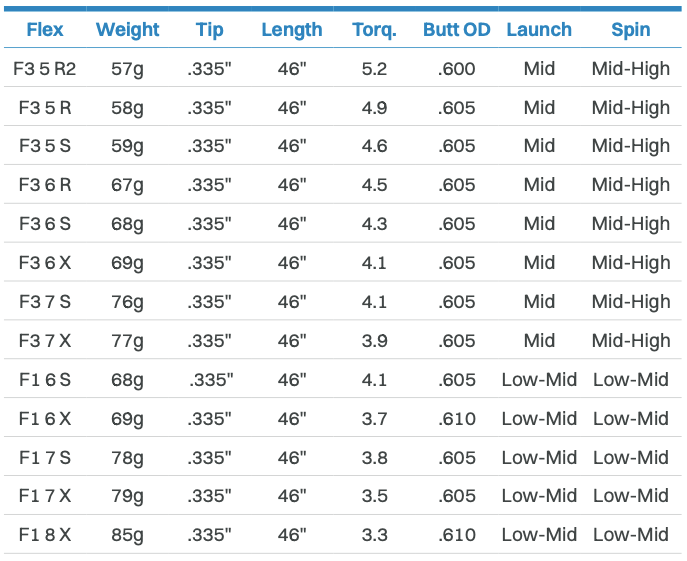The width and height of the screenshot is (687, 561).
Task: Click the Launch column header
Action: pyautogui.click(x=539, y=30)
